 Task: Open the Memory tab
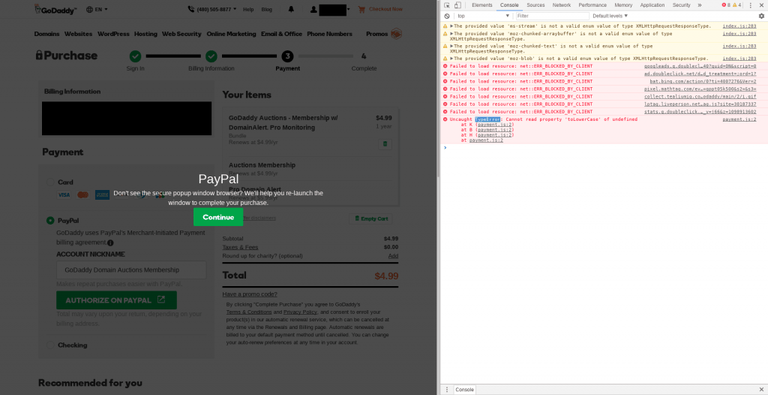(623, 5)
